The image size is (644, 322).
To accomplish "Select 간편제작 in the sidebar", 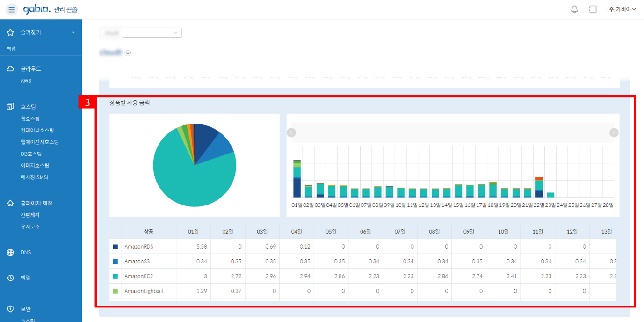I will (x=30, y=215).
